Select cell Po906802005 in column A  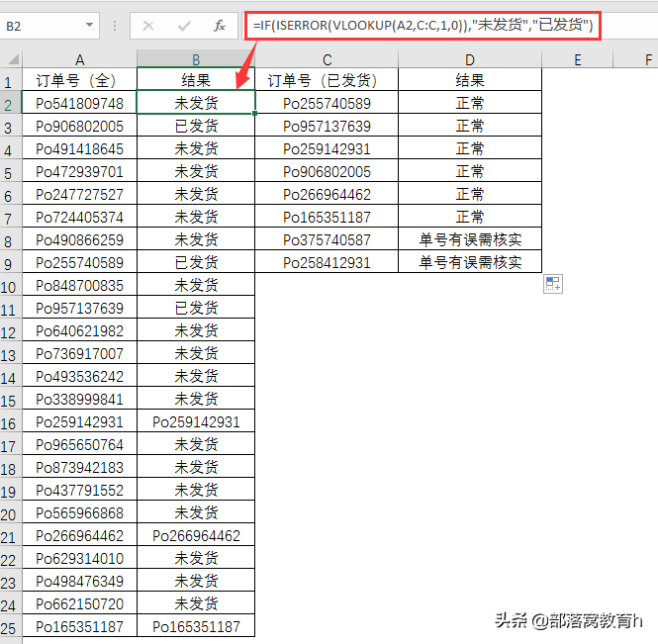point(79,126)
